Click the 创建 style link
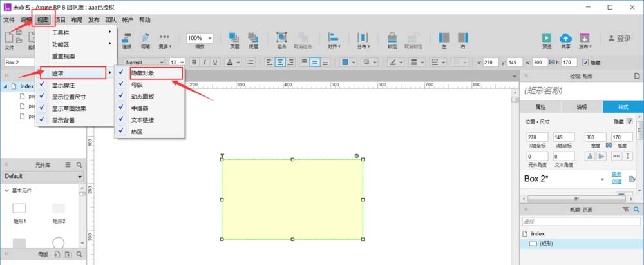The image size is (644, 265). click(x=616, y=181)
